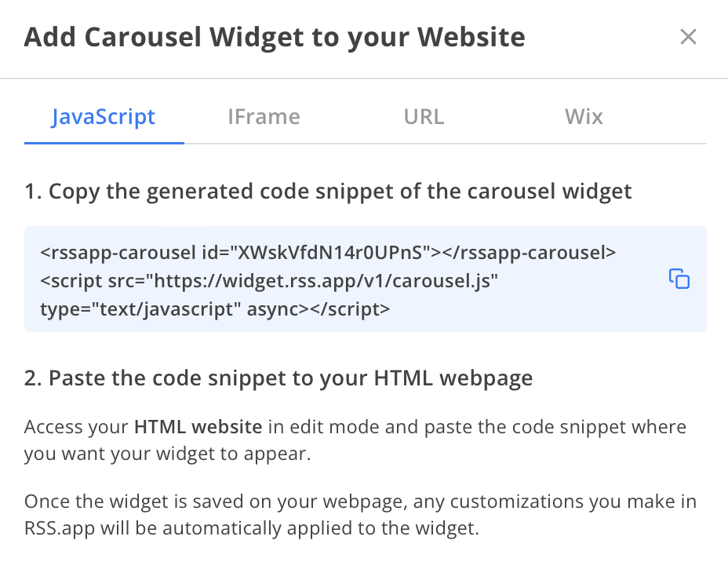Click the bold HTML website text
The height and width of the screenshot is (562, 728).
click(198, 427)
